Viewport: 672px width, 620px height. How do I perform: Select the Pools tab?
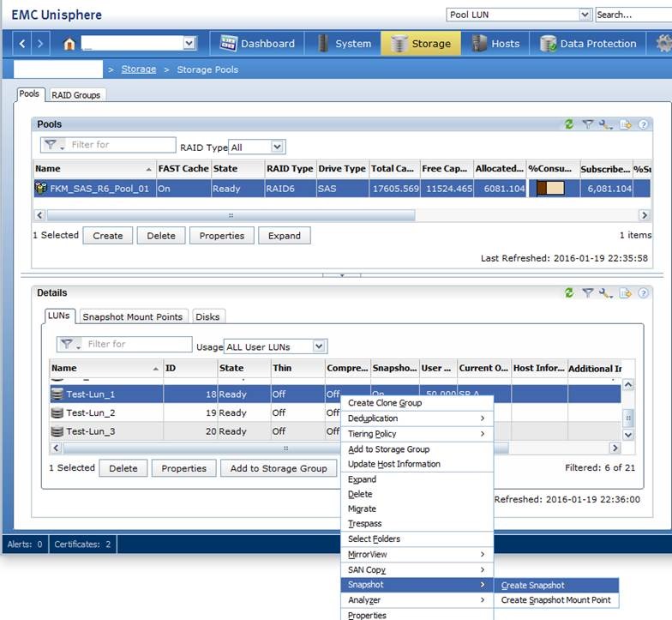pyautogui.click(x=29, y=94)
